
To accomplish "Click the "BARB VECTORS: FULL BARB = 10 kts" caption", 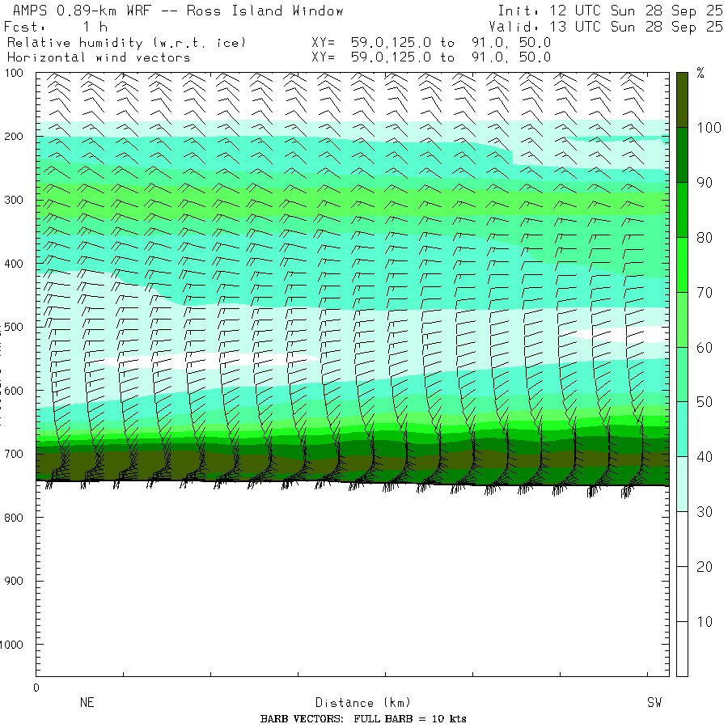I will click(363, 719).
